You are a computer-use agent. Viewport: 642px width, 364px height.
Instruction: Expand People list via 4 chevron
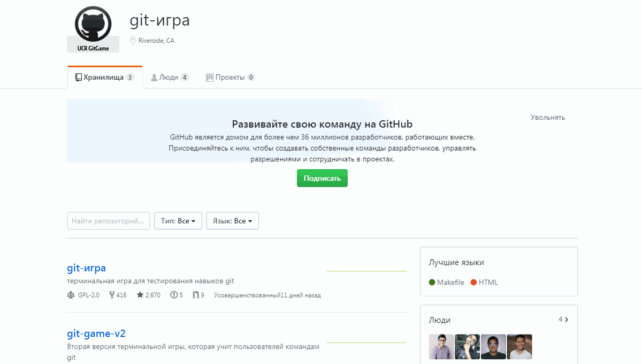click(563, 320)
